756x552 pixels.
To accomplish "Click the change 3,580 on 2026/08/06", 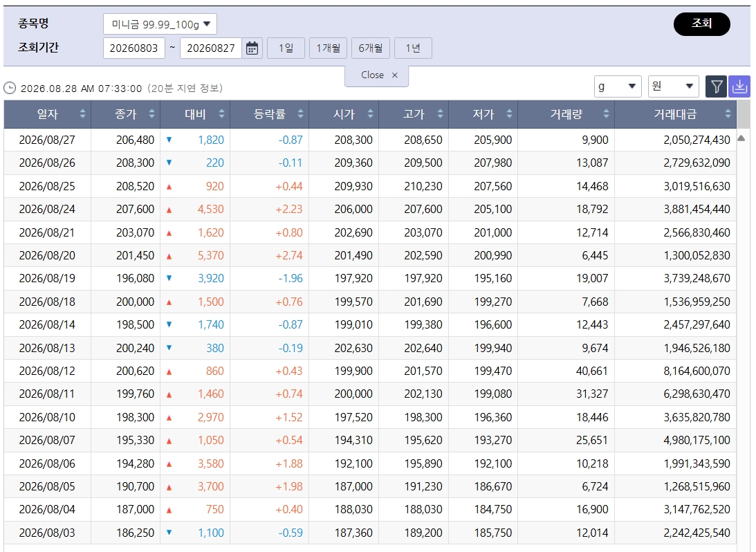I will [211, 463].
